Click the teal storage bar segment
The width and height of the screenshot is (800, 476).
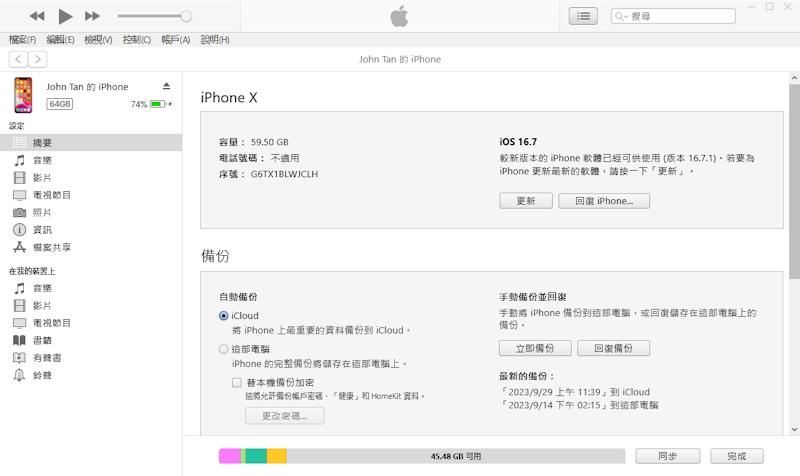point(256,456)
